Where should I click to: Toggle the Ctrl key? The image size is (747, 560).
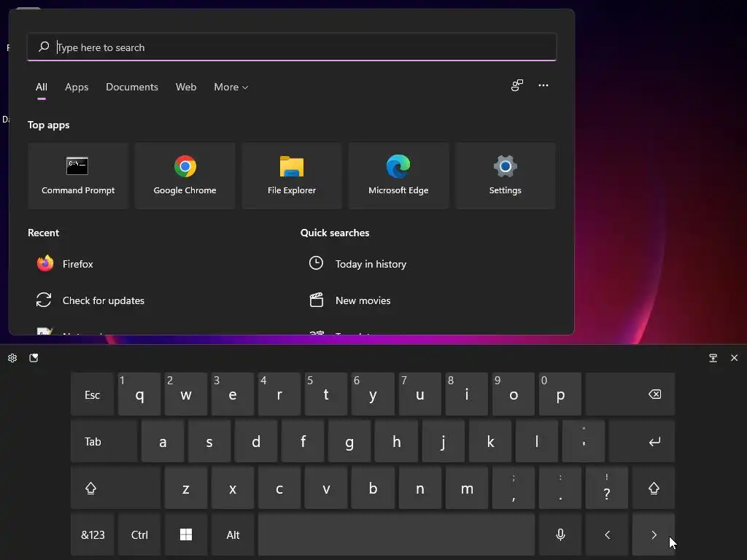(x=139, y=534)
